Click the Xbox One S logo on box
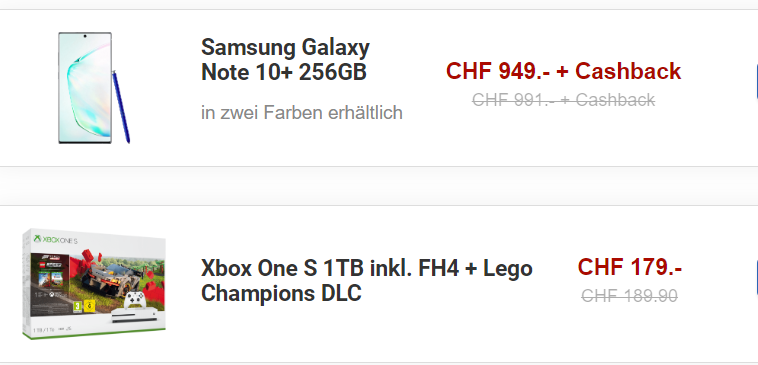Screen dimensions: 758x365 point(56,240)
